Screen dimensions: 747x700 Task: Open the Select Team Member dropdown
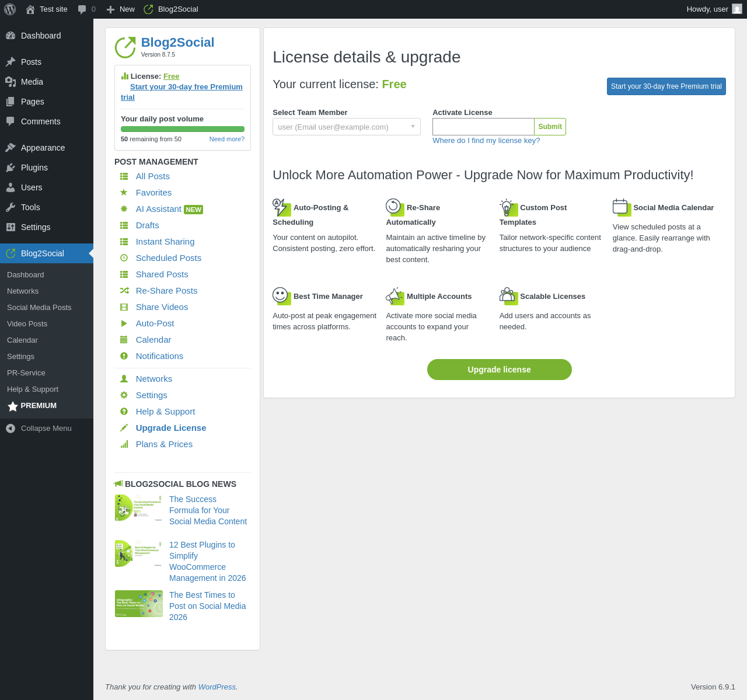(347, 127)
